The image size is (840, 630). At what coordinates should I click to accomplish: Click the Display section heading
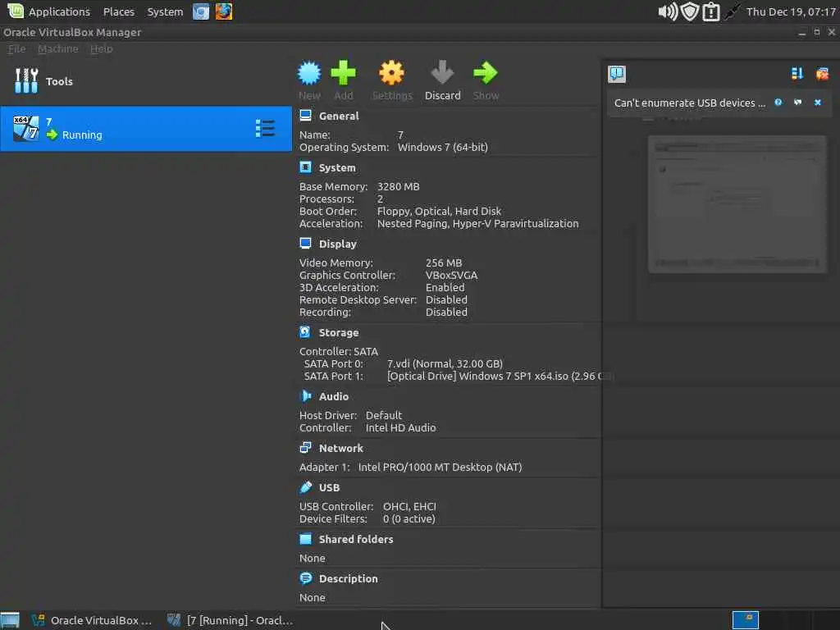pos(337,244)
